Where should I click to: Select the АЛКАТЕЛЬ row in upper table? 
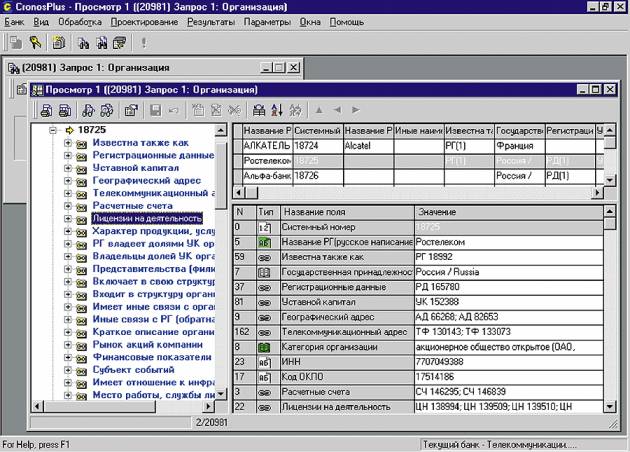419,146
